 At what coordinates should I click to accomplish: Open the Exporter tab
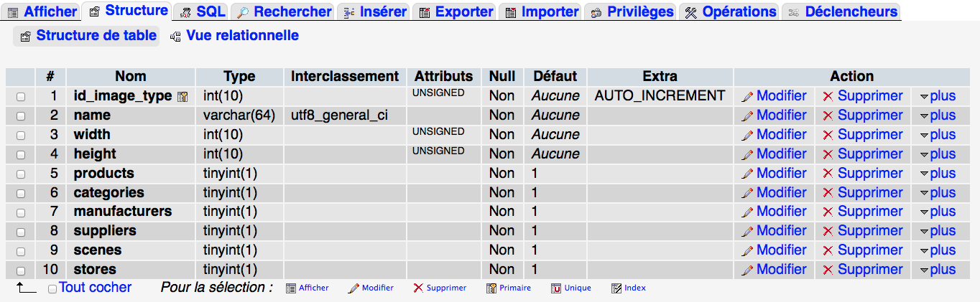(x=456, y=11)
